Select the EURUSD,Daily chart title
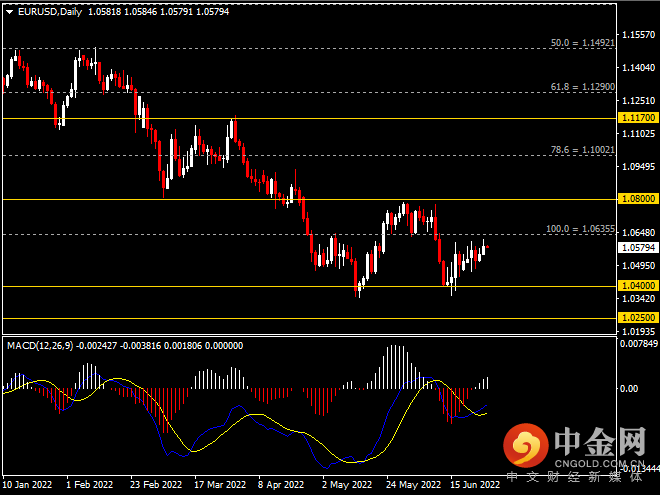This screenshot has height=495, width=660. click(50, 12)
